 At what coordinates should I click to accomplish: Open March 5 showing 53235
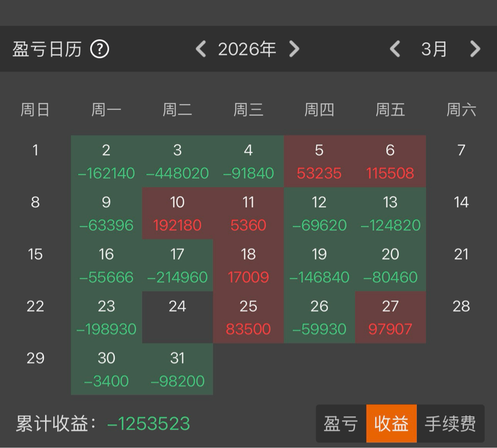(x=319, y=161)
